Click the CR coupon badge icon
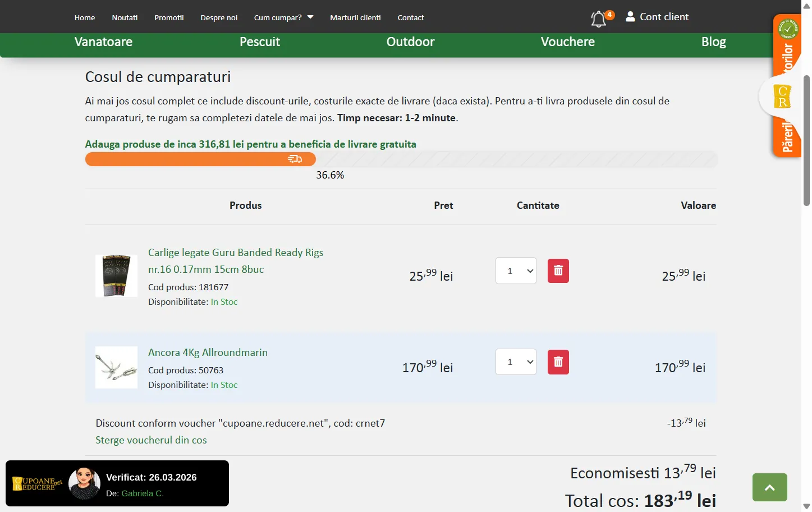This screenshot has height=512, width=812. pos(782,97)
